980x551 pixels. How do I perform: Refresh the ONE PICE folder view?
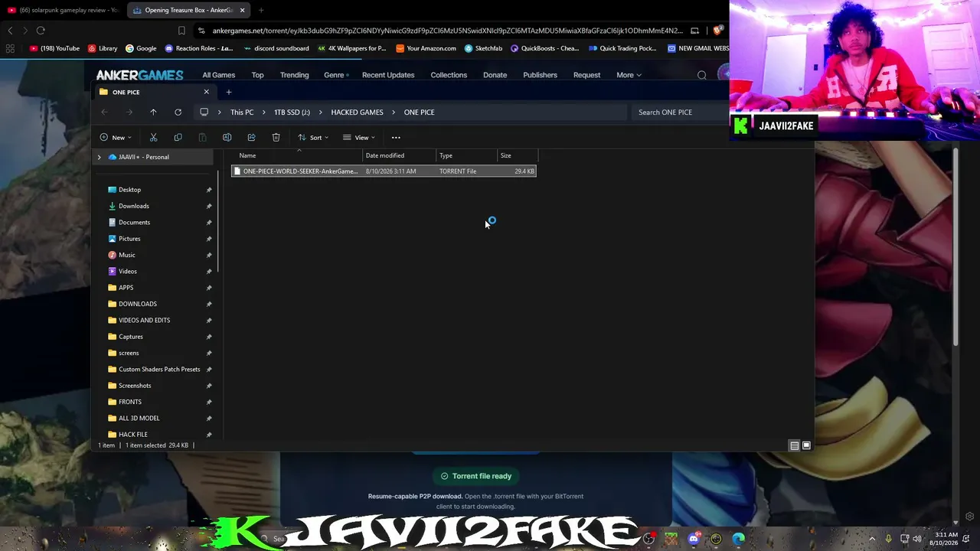pyautogui.click(x=178, y=112)
